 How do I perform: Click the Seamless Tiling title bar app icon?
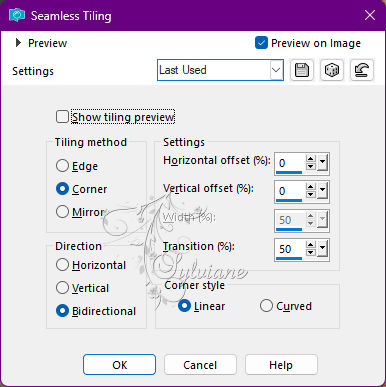click(17, 15)
